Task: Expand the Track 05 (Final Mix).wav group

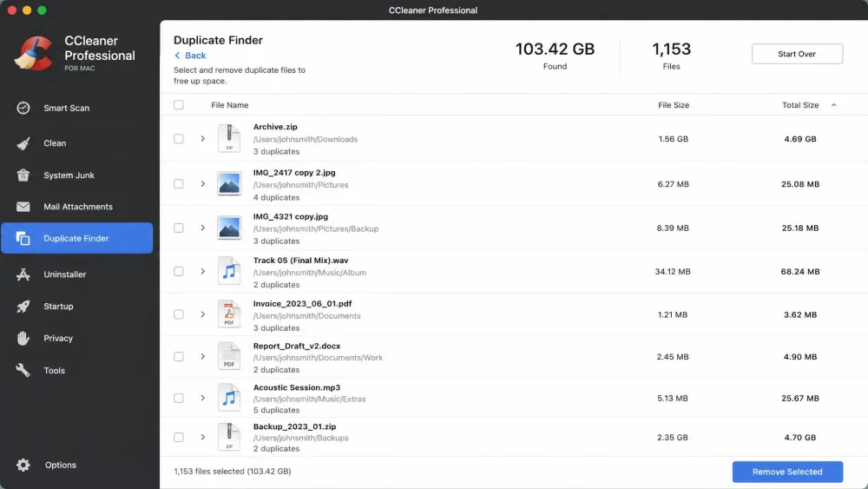Action: (x=202, y=271)
